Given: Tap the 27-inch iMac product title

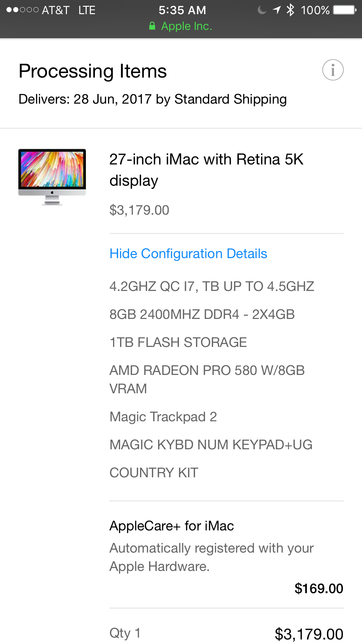Looking at the screenshot, I should pos(206,170).
